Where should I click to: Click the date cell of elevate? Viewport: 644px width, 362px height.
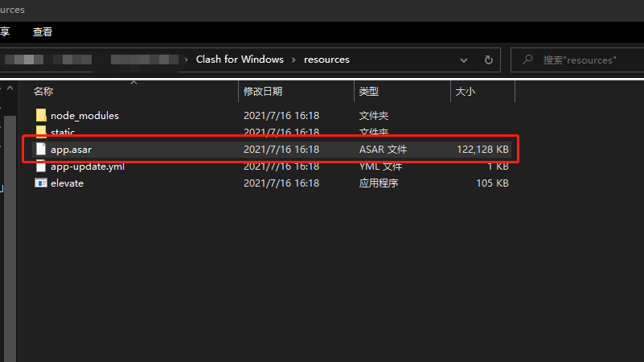(281, 183)
